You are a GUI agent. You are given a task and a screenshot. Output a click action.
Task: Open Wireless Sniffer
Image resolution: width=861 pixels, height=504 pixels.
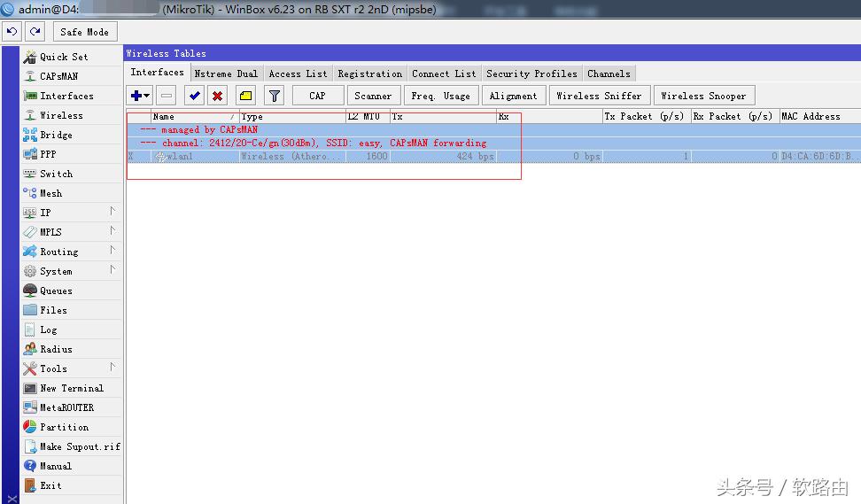tap(599, 96)
